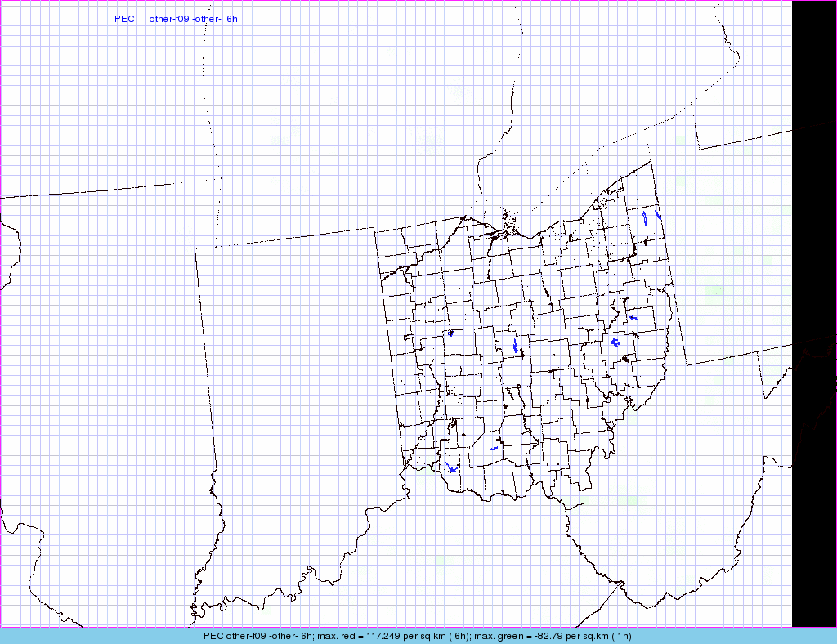Click the blue marker in Ohio's southwest corner
Screen dimensions: 837x644
point(451,468)
